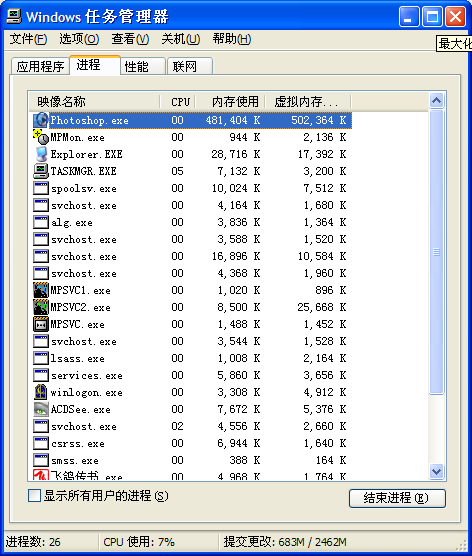
Task: Click the Task Manager title bar icon
Action: [x=13, y=16]
